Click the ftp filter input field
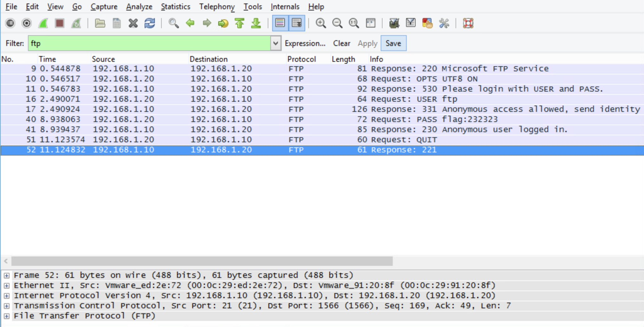The width and height of the screenshot is (644, 327). (149, 43)
